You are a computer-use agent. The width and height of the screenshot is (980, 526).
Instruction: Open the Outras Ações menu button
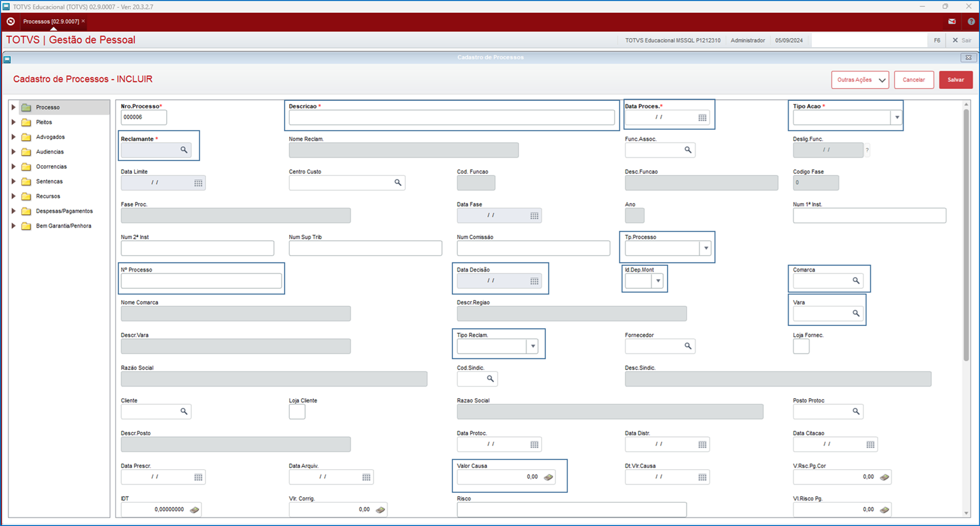[x=860, y=80]
